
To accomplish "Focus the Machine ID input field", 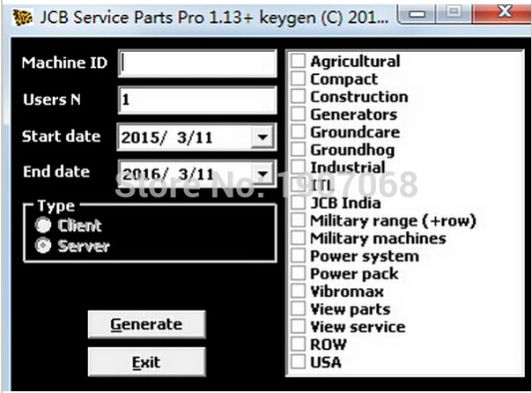I will (x=197, y=63).
